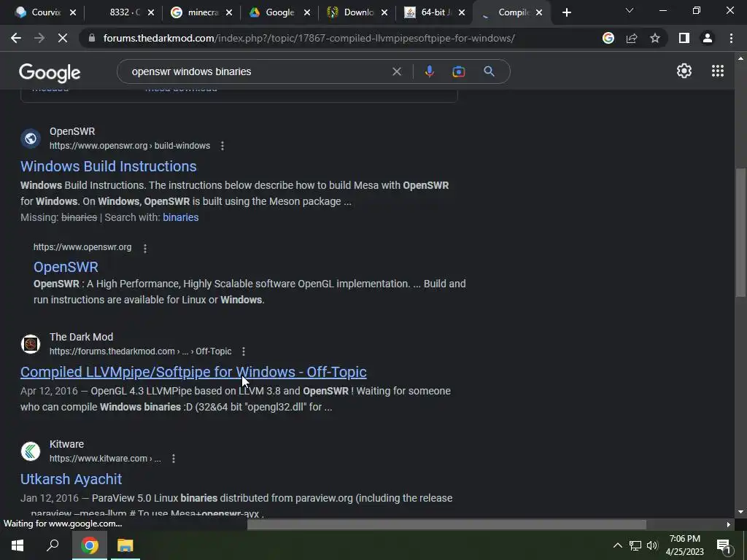Open the Windows Start menu
This screenshot has height=560, width=747.
pos(18,545)
